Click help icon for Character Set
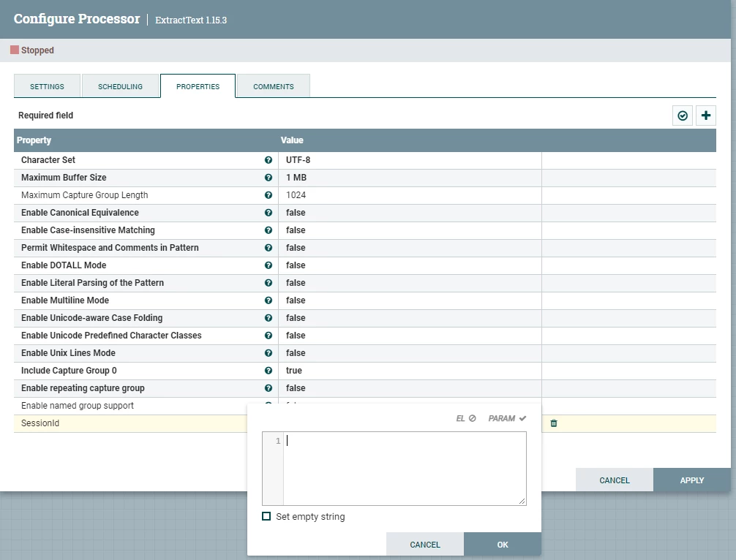The width and height of the screenshot is (736, 560). (x=268, y=160)
